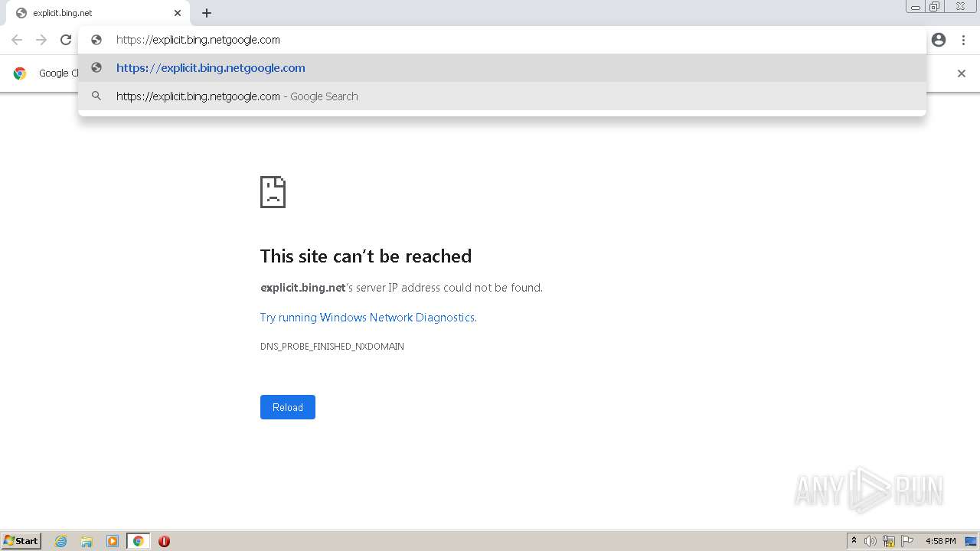Launch Internet Explorer from the taskbar
This screenshot has width=980, height=551.
click(x=61, y=541)
